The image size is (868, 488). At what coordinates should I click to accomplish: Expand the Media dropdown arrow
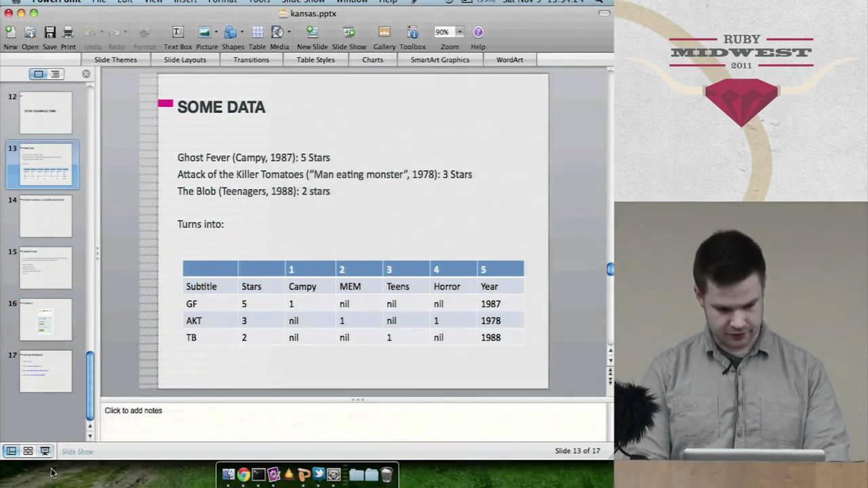click(289, 32)
